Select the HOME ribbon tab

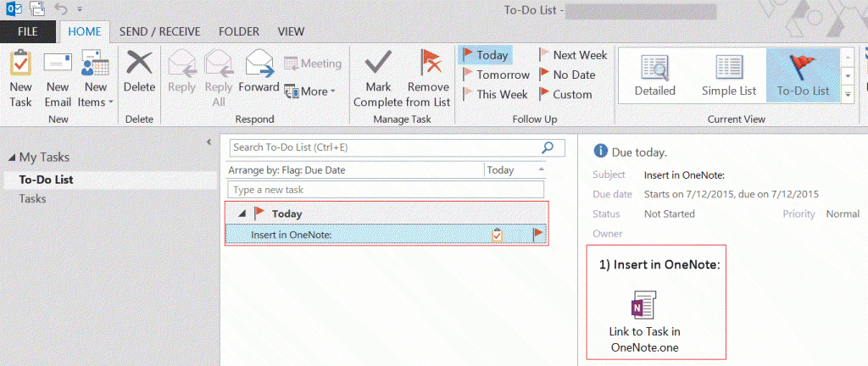coord(85,31)
